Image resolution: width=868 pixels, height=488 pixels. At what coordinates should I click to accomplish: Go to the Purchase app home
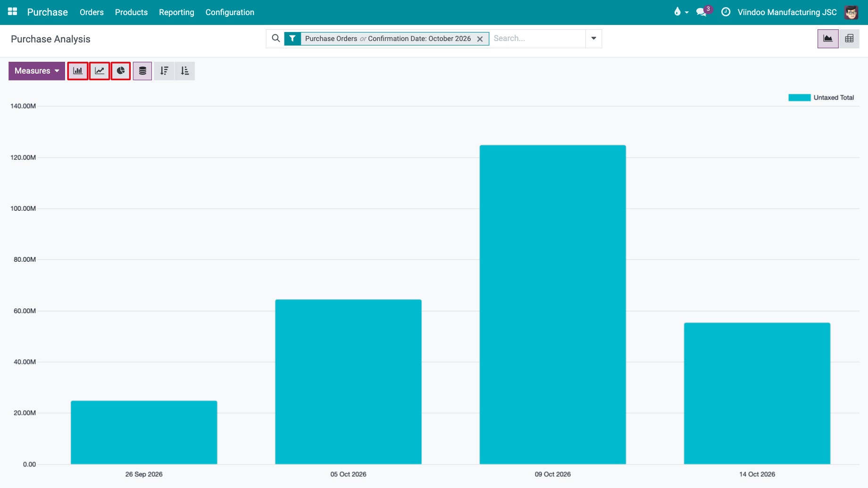pos(48,12)
